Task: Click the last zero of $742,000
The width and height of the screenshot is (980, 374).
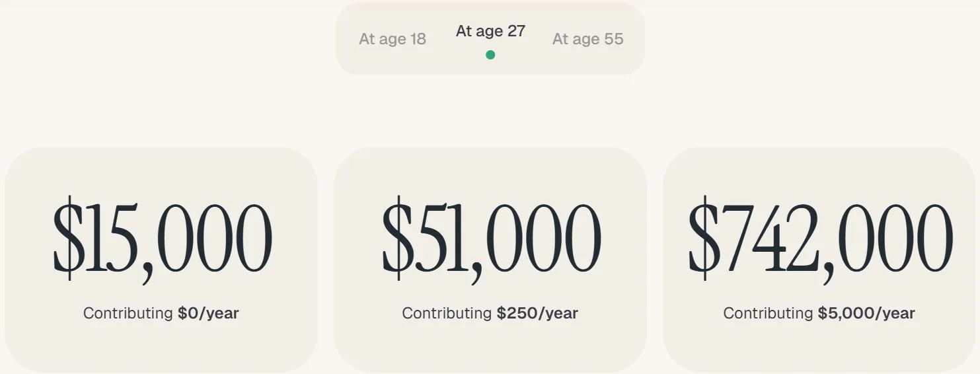Action: [x=930, y=239]
